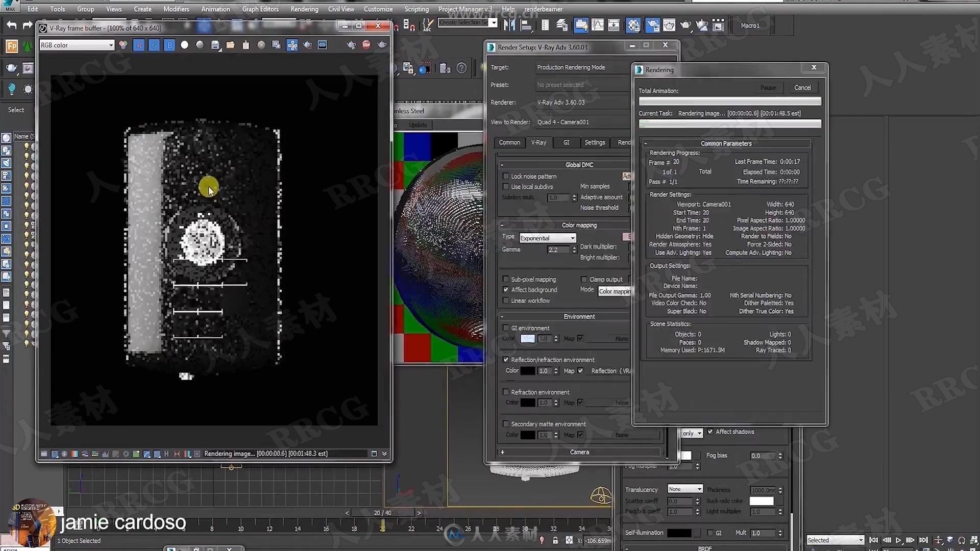Open the Graph Editors menu
The width and height of the screenshot is (980, 551).
pos(260,9)
